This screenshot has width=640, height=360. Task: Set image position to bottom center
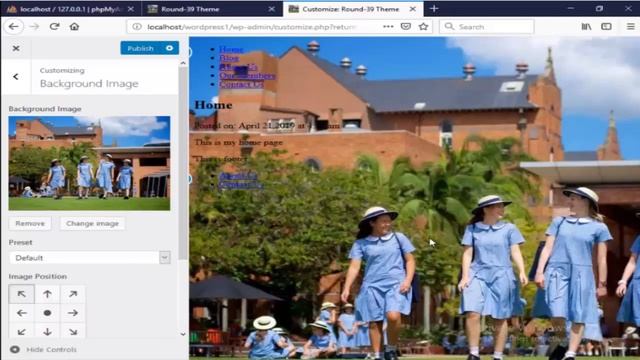[47, 331]
